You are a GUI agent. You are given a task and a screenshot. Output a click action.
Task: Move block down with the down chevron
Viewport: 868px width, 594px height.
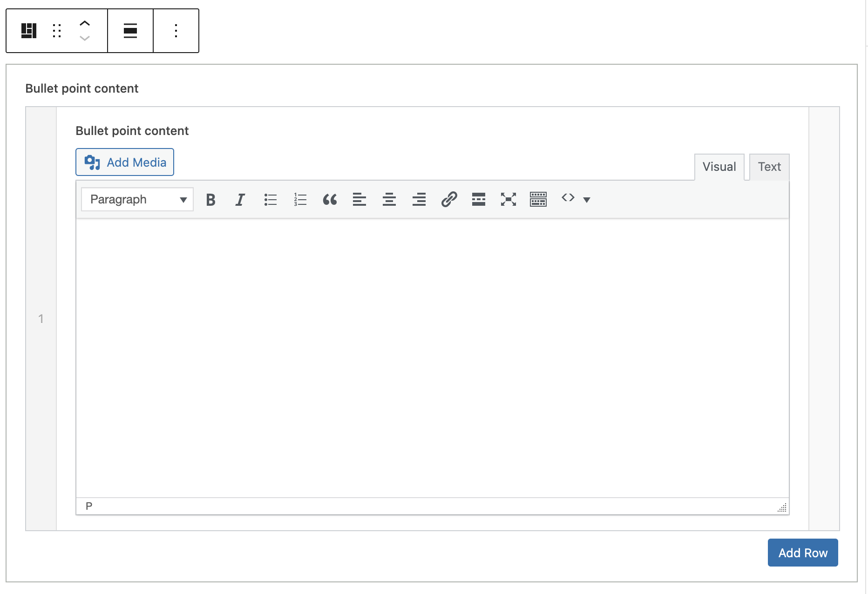point(85,38)
